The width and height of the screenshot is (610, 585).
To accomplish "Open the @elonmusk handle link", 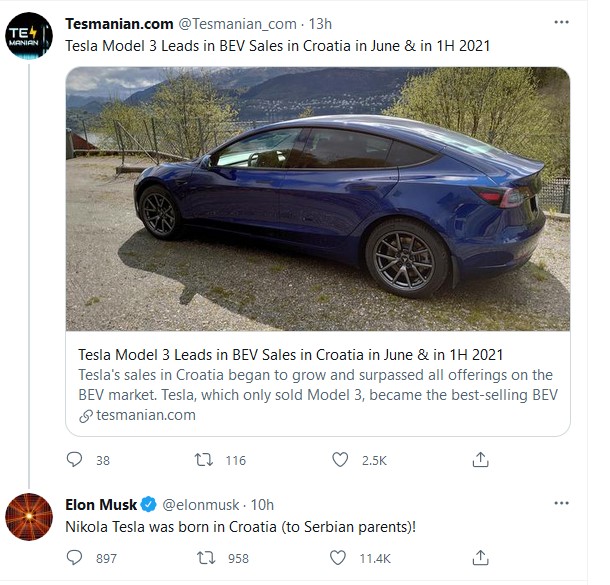I will click(x=200, y=505).
